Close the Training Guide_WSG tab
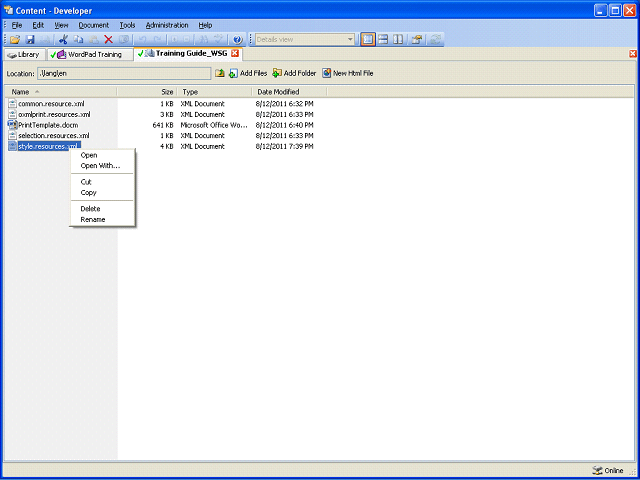 pyautogui.click(x=234, y=53)
